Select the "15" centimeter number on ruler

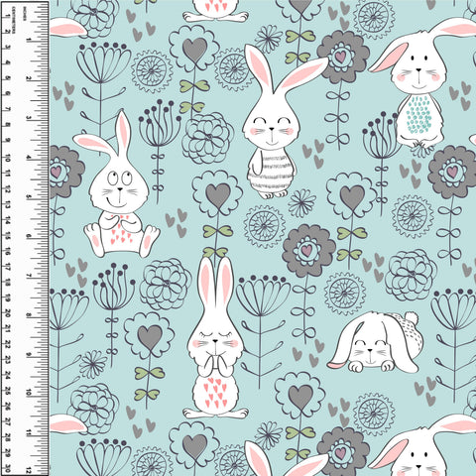tap(7, 236)
